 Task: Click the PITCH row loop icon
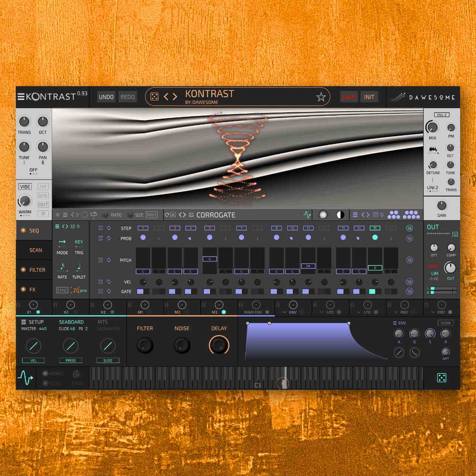[109, 260]
